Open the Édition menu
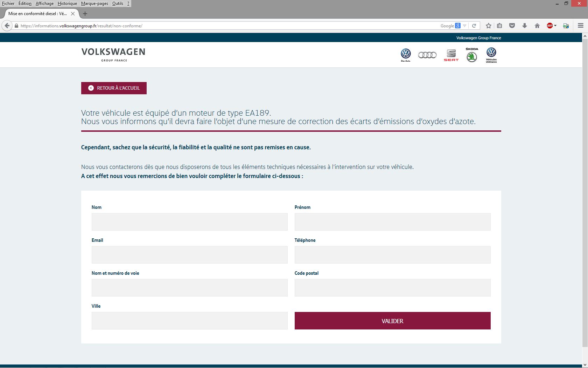This screenshot has width=588, height=368. pyautogui.click(x=25, y=4)
